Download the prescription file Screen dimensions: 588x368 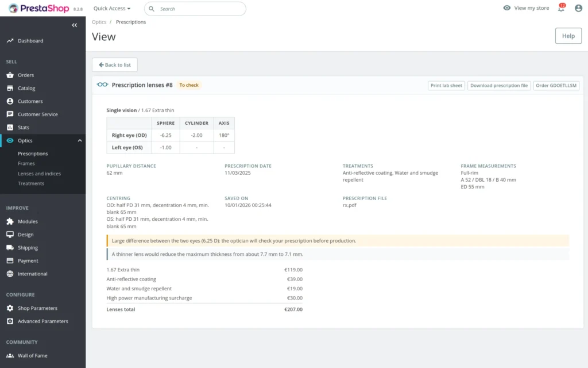click(x=499, y=85)
